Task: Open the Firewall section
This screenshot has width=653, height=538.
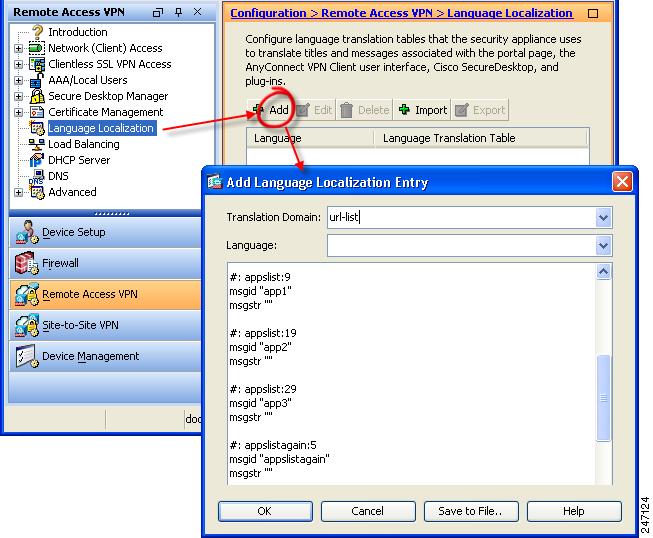Action: point(105,264)
